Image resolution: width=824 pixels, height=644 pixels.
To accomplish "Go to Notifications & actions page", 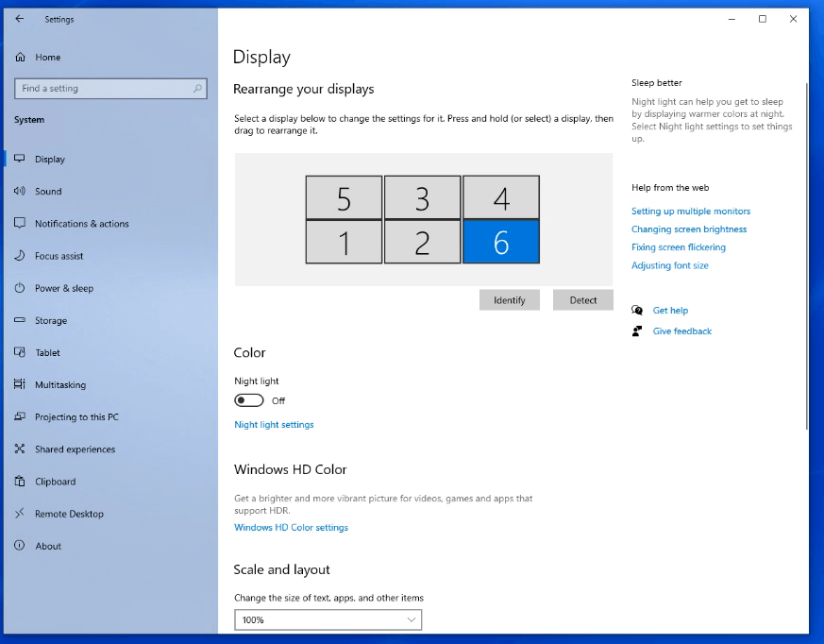I will point(82,224).
